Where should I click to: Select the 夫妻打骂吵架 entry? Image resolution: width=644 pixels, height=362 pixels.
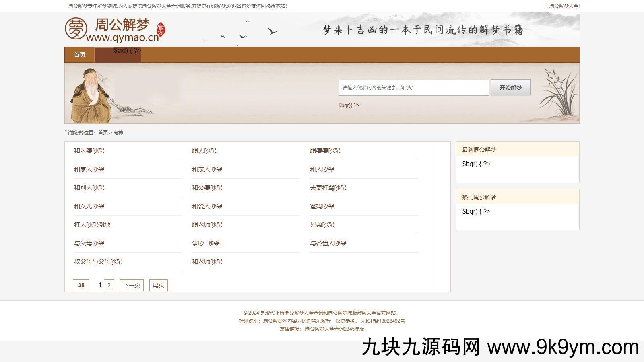328,188
